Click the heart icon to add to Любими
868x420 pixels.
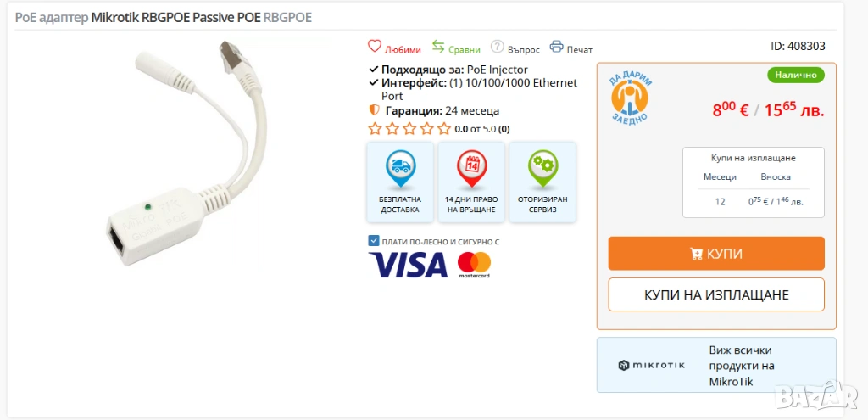pyautogui.click(x=375, y=46)
